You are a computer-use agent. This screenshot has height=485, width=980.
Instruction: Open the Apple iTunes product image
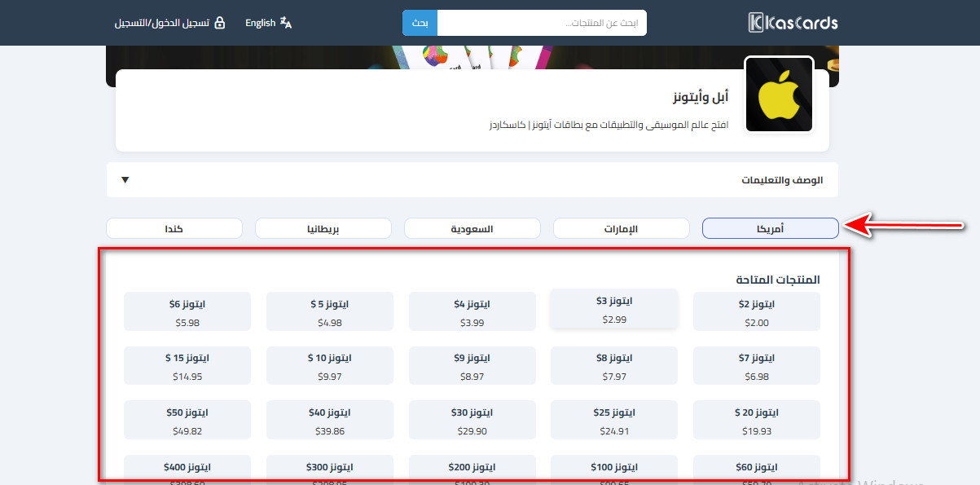click(x=778, y=94)
